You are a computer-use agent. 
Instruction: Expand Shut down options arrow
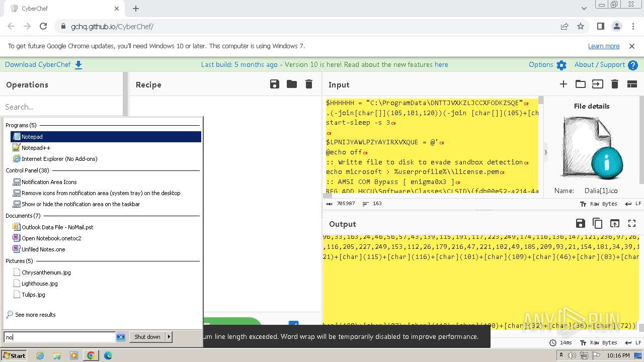pyautogui.click(x=169, y=337)
